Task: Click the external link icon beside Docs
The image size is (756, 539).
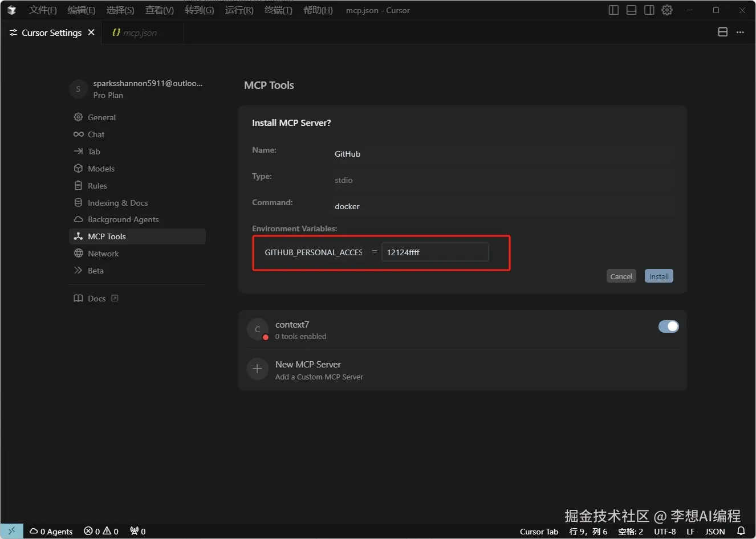Action: [115, 298]
